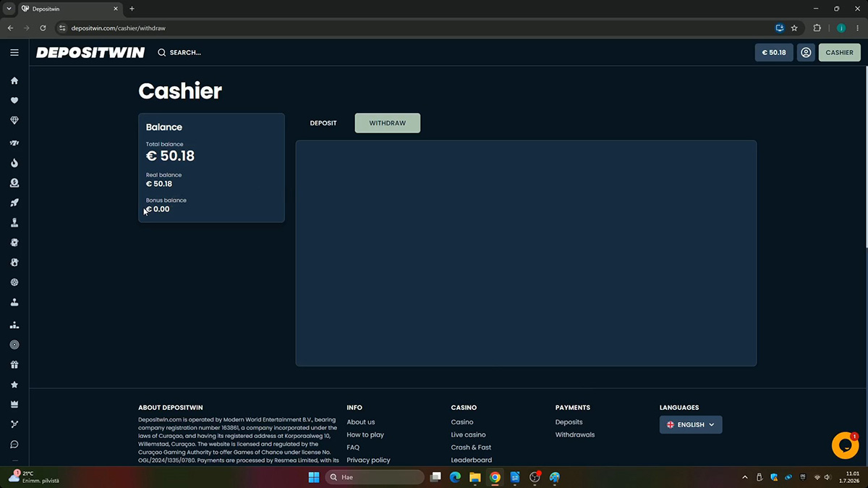Expand the ENGLISH language dropdown
The height and width of the screenshot is (488, 868).
691,424
